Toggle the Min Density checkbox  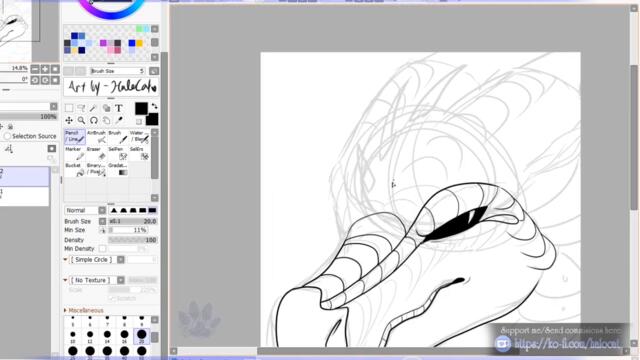[102, 249]
